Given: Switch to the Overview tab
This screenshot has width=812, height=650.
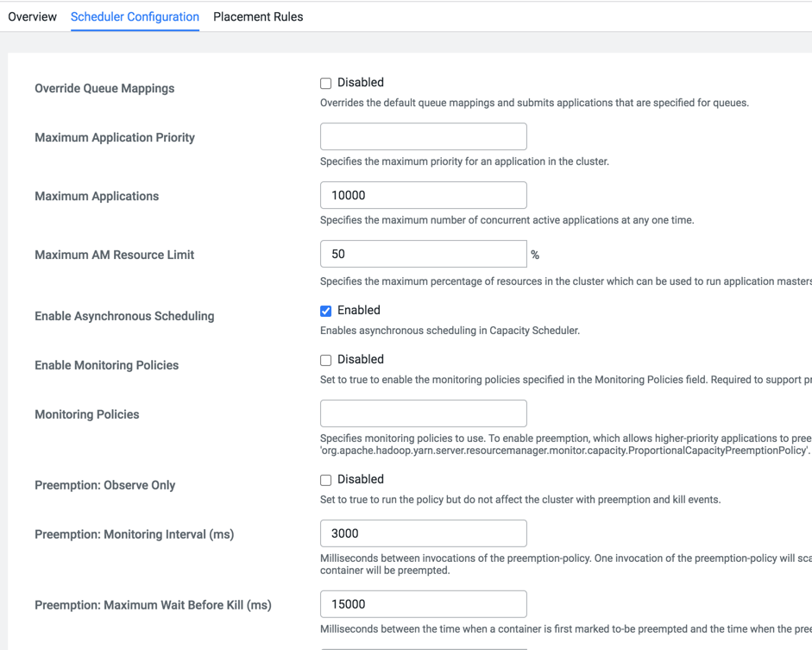Looking at the screenshot, I should (x=32, y=16).
